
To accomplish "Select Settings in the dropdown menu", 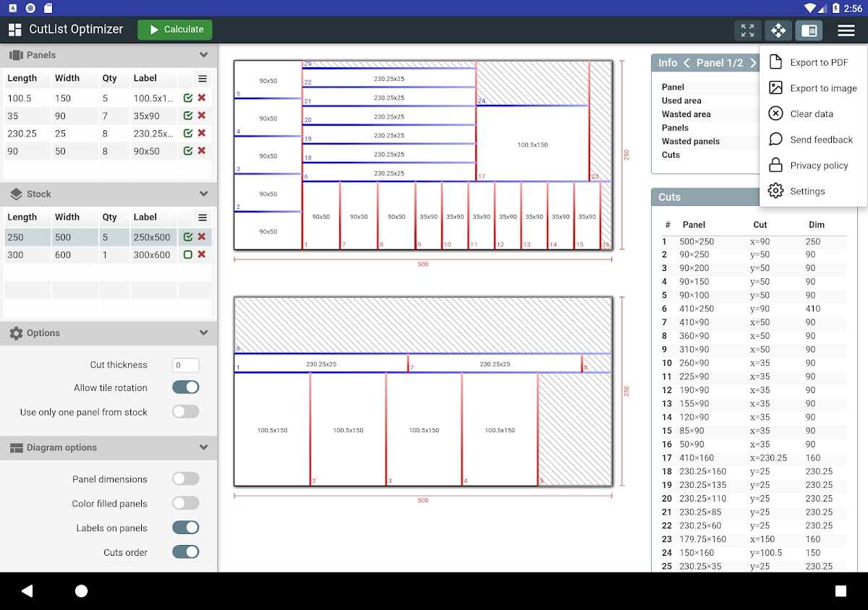I will point(807,191).
